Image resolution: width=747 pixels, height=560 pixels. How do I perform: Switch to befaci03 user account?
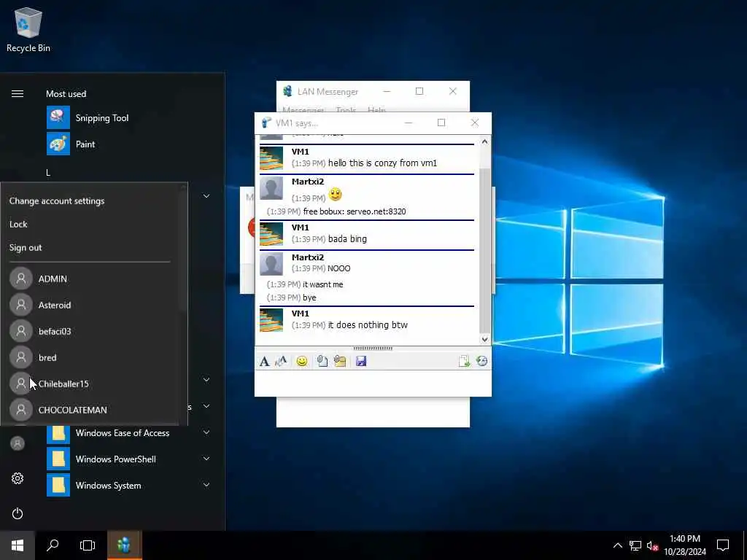pos(54,331)
